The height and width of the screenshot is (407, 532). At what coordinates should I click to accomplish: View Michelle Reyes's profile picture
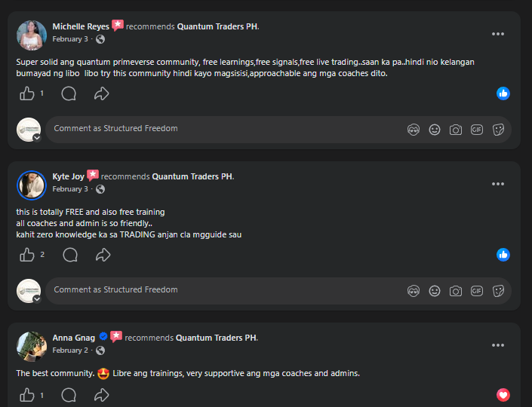(x=31, y=35)
